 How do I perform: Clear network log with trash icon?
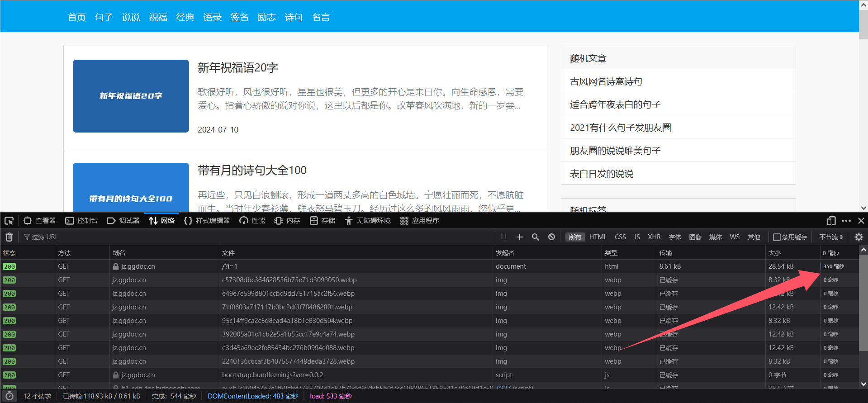pos(9,237)
